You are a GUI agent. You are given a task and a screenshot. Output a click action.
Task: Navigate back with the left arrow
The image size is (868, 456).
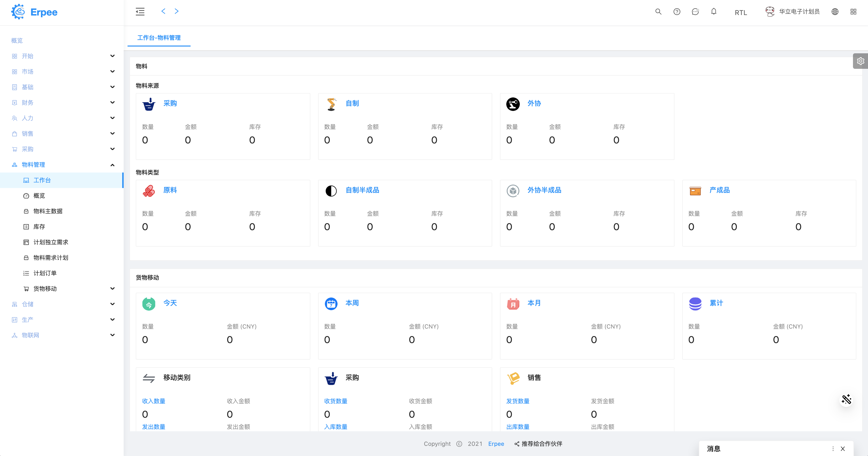tap(163, 11)
